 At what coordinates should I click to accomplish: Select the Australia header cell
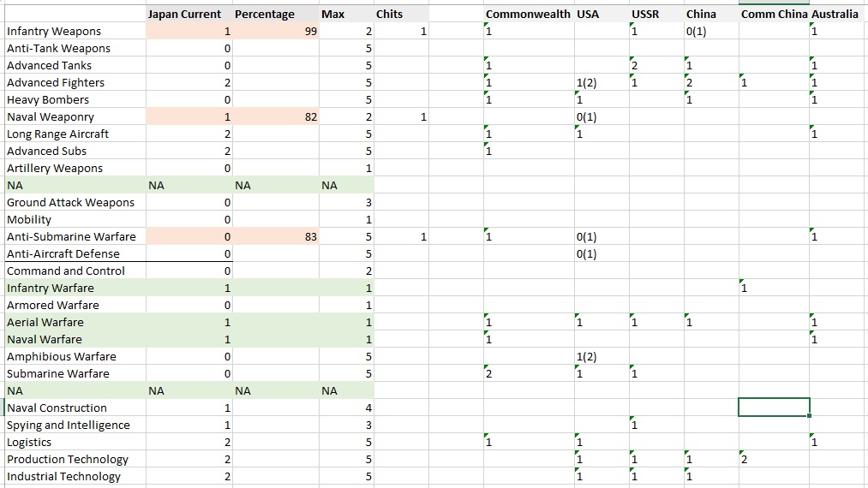click(837, 15)
